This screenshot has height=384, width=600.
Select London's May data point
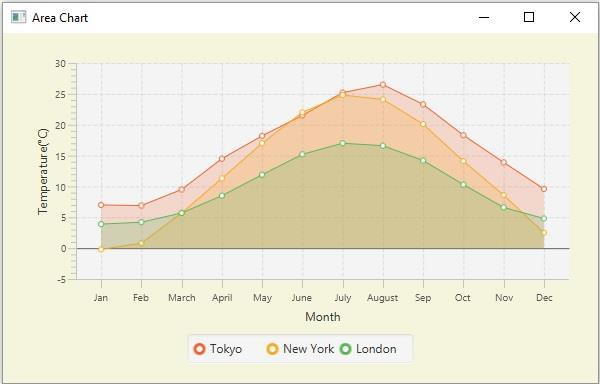click(262, 175)
